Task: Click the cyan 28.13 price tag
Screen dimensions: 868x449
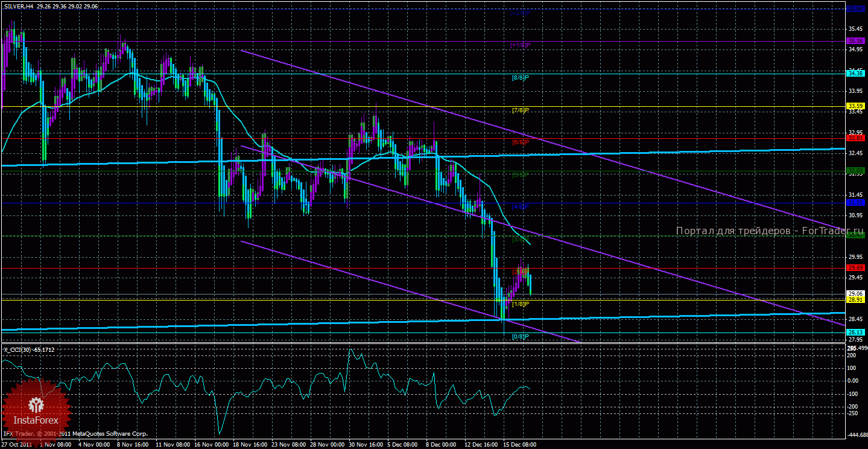Action: pos(857,332)
